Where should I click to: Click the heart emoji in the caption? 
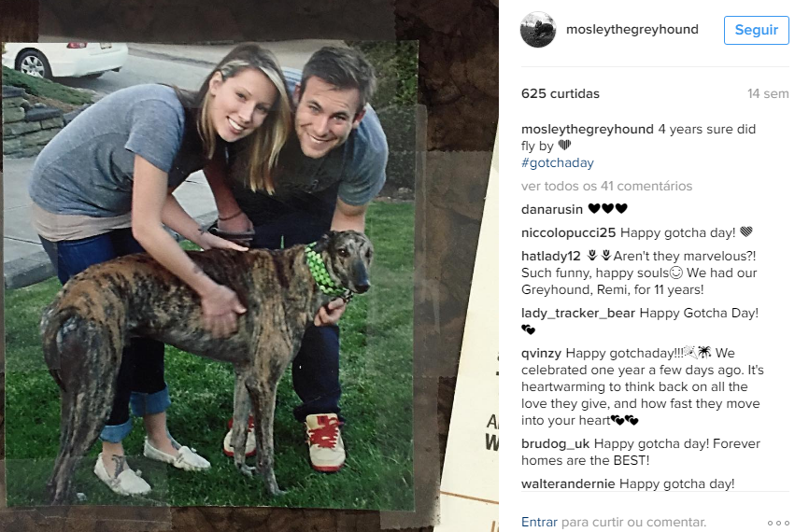click(564, 146)
